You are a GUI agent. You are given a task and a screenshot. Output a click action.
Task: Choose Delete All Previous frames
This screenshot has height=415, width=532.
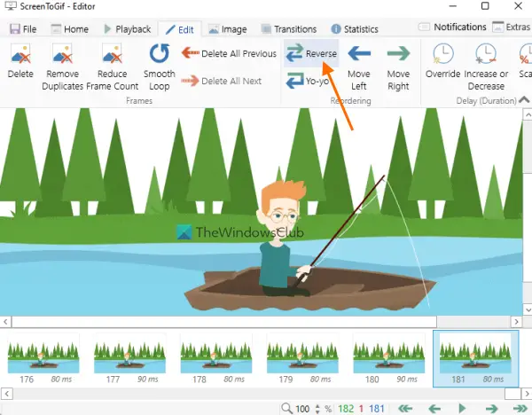(229, 53)
